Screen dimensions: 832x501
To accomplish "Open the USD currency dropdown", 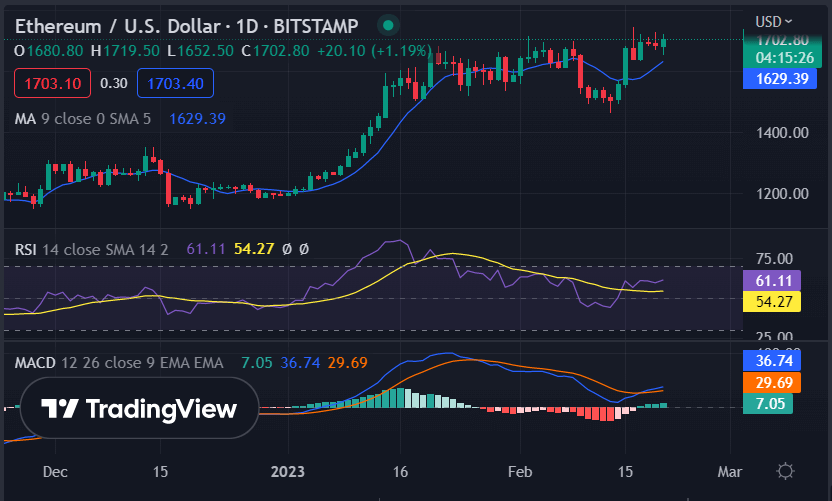I will point(773,20).
